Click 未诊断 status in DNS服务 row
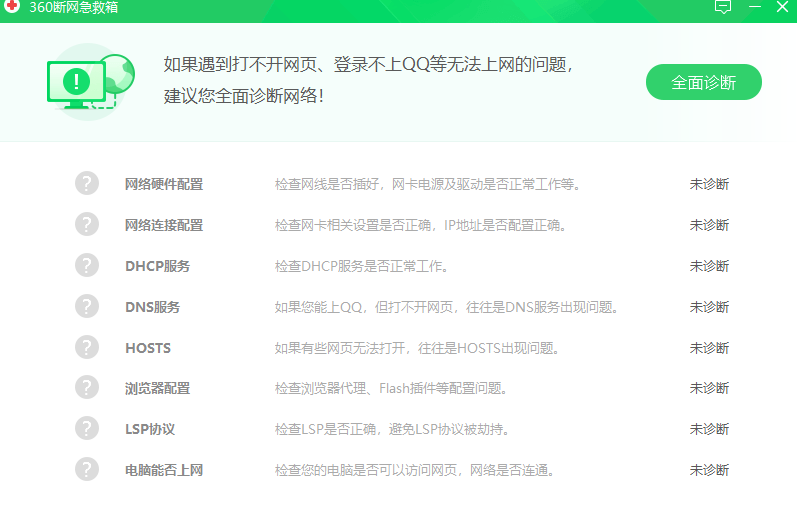The image size is (797, 511). (x=709, y=307)
